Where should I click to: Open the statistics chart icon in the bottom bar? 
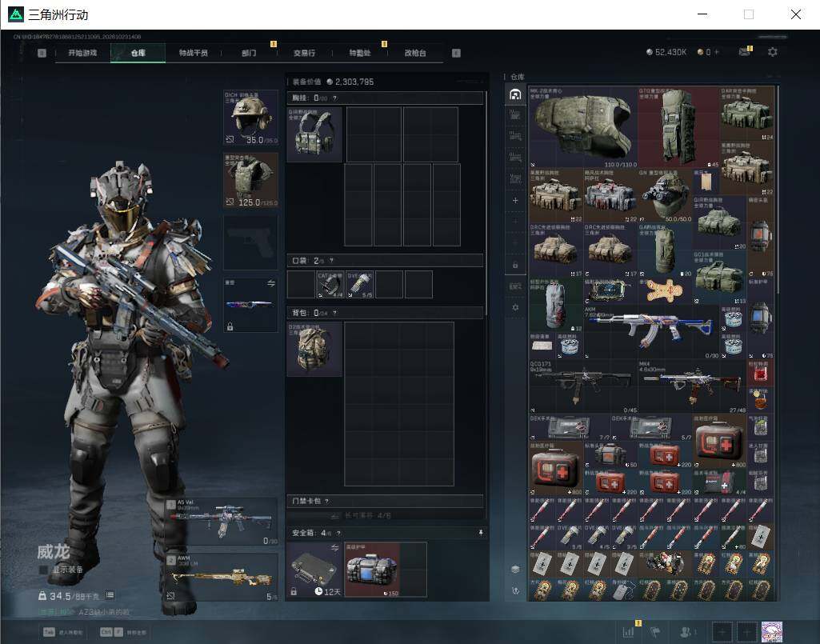pos(628,632)
